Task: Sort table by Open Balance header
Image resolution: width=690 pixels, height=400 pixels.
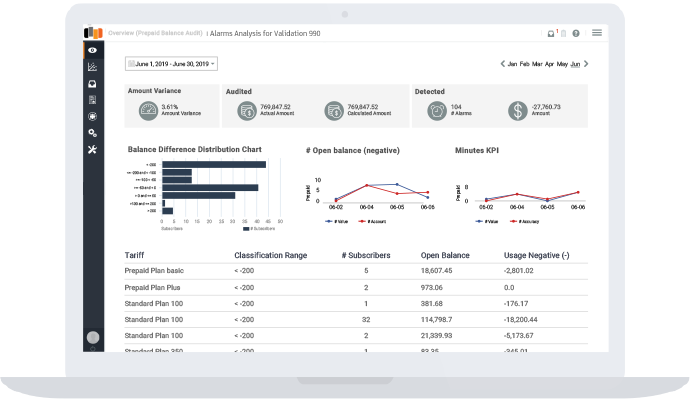Action: pyautogui.click(x=445, y=255)
